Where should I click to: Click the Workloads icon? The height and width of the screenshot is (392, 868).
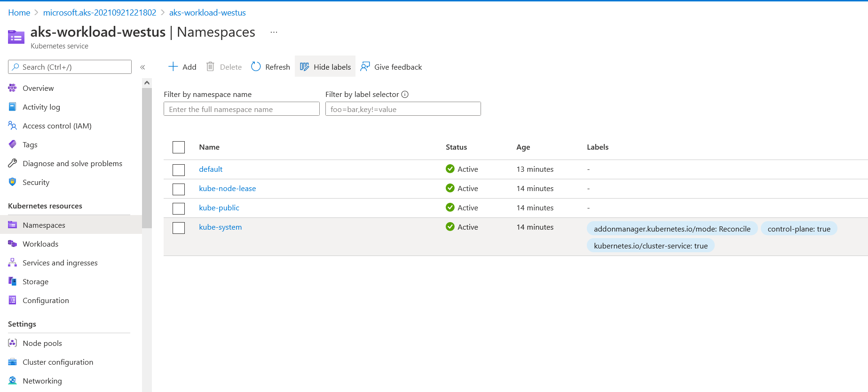[x=13, y=244]
